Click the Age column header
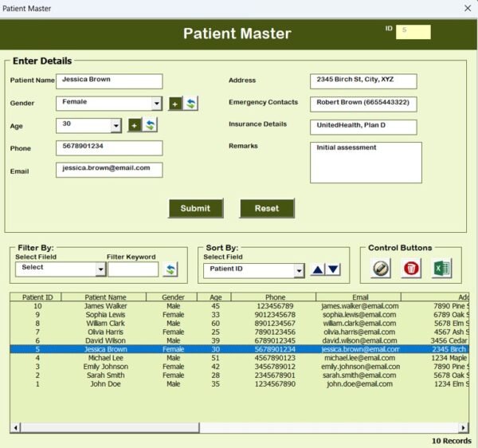Image resolution: width=478 pixels, height=448 pixels. click(214, 297)
